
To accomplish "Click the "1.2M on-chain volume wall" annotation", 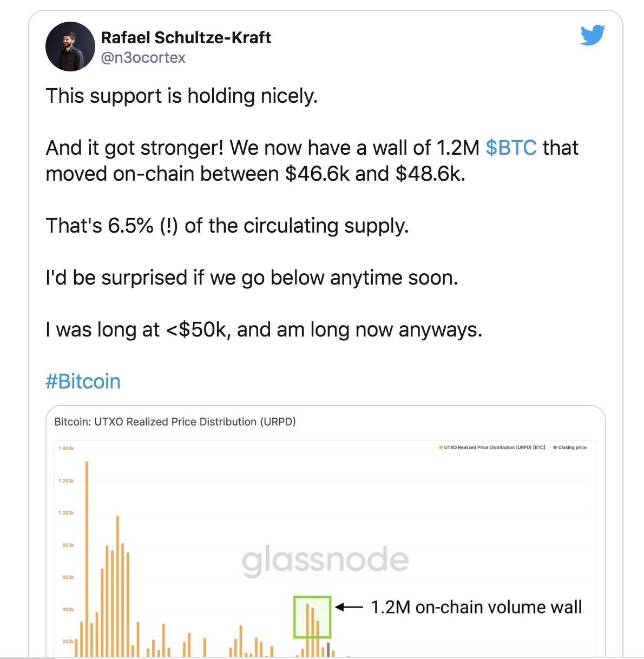I will pos(476,607).
